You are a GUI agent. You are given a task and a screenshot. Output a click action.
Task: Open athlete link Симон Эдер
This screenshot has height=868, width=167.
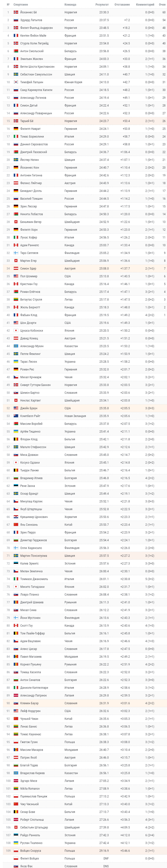[x=28, y=269]
